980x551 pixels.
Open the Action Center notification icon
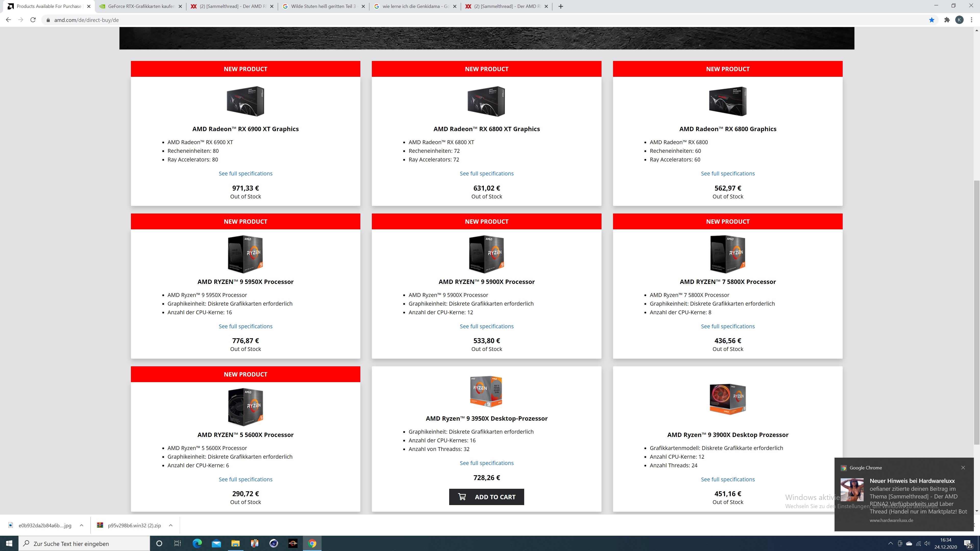click(x=968, y=544)
